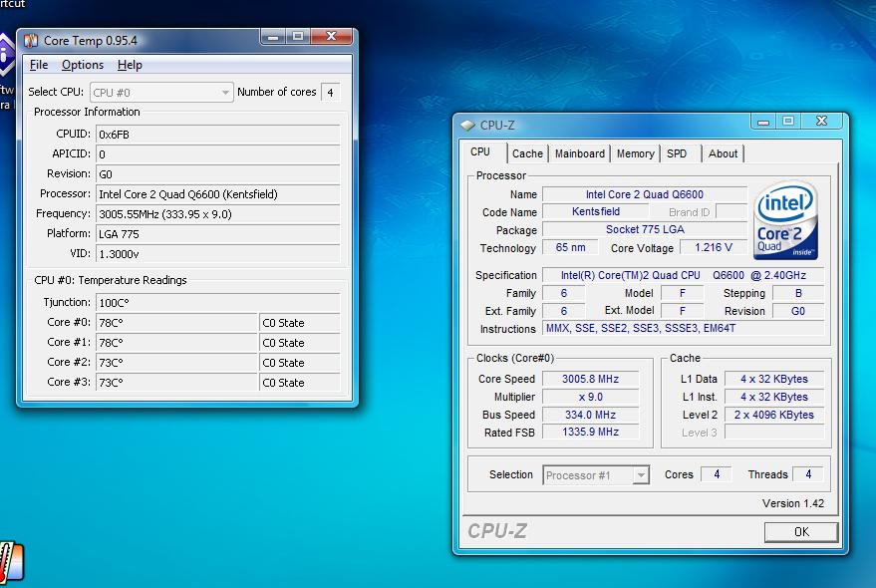Click the Tjunction field 100C°
The height and width of the screenshot is (588, 876).
pos(218,303)
